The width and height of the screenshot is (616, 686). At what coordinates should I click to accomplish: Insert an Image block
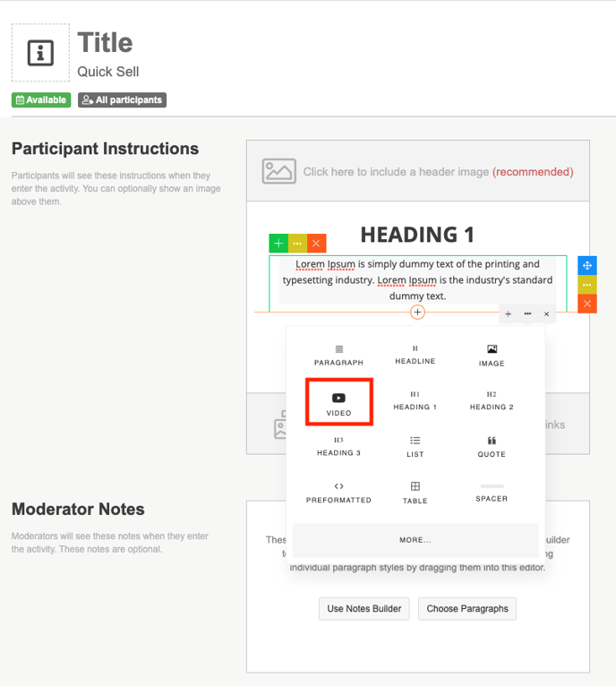tap(492, 356)
